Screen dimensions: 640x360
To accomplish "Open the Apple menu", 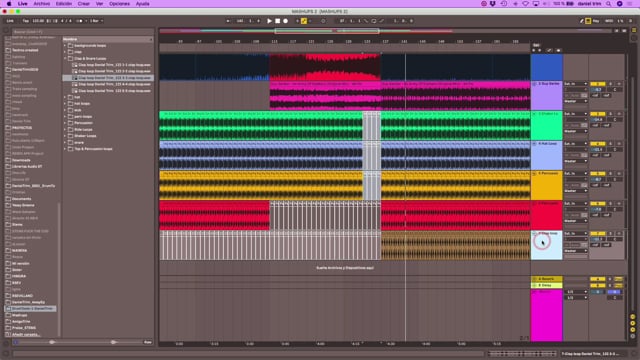I will 9,4.
